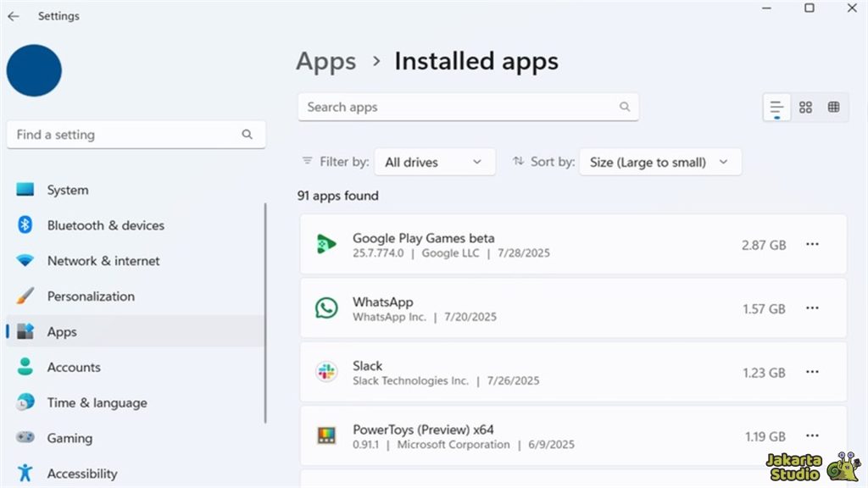Open the Sort by Size dropdown
This screenshot has width=868, height=488.
659,162
